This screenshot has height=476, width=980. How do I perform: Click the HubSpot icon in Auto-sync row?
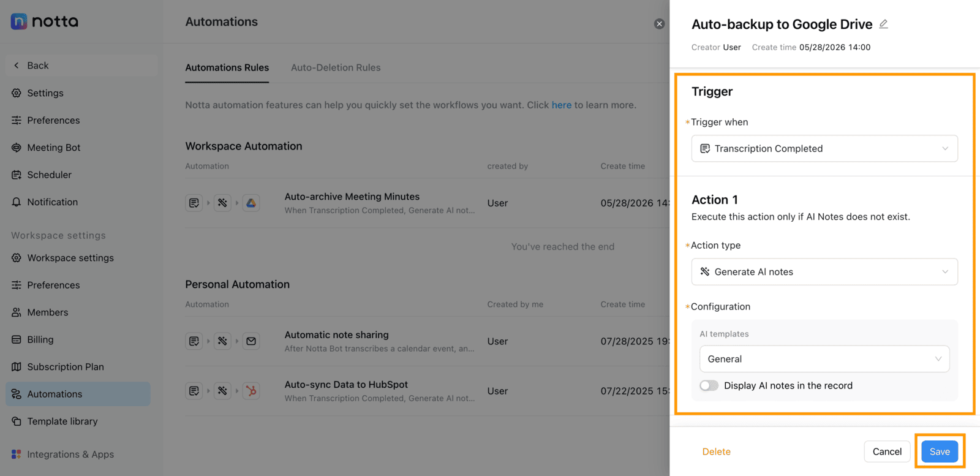pyautogui.click(x=251, y=391)
